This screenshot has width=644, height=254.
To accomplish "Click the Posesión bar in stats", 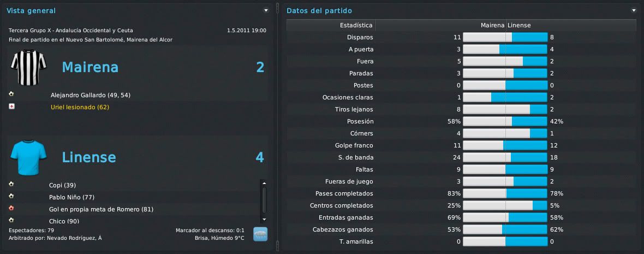I will point(505,122).
